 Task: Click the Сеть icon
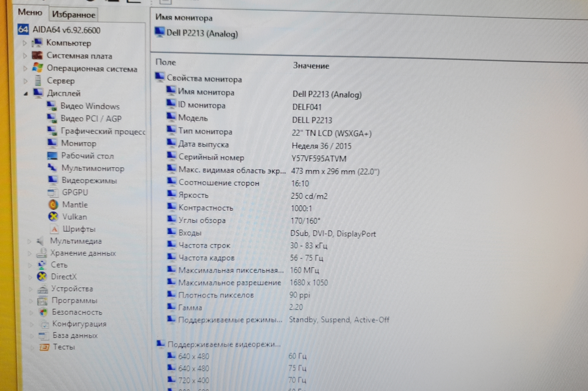tap(42, 265)
